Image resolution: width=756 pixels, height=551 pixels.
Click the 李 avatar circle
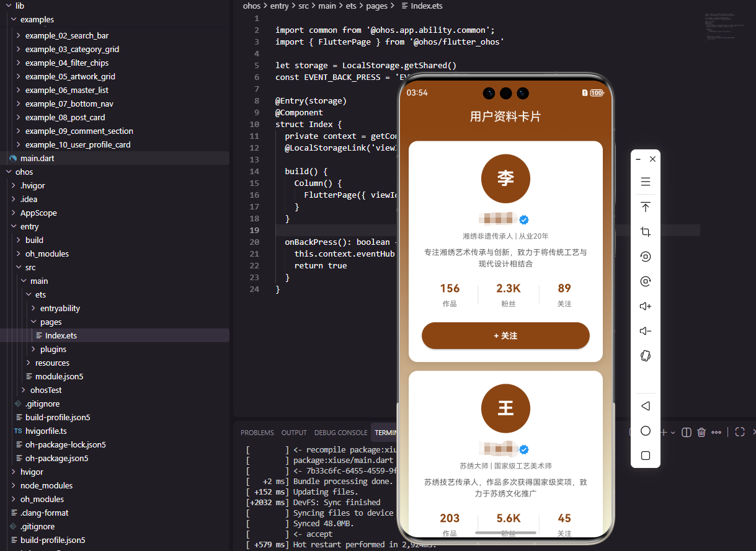point(505,179)
